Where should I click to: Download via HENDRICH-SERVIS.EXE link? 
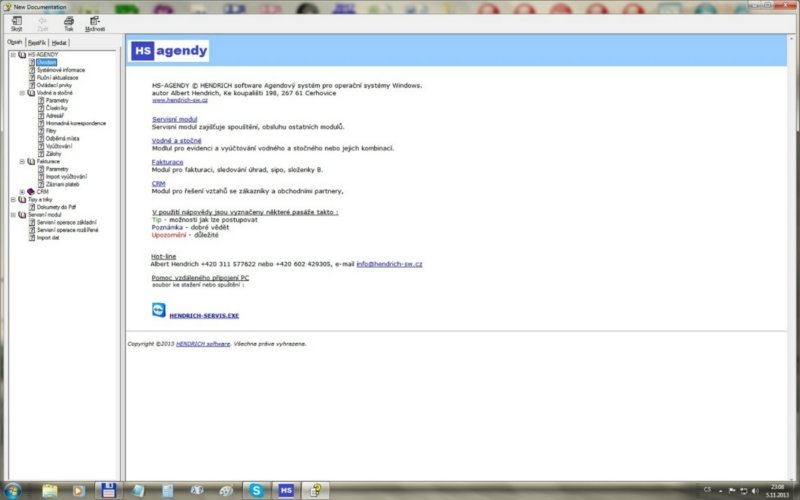point(204,315)
